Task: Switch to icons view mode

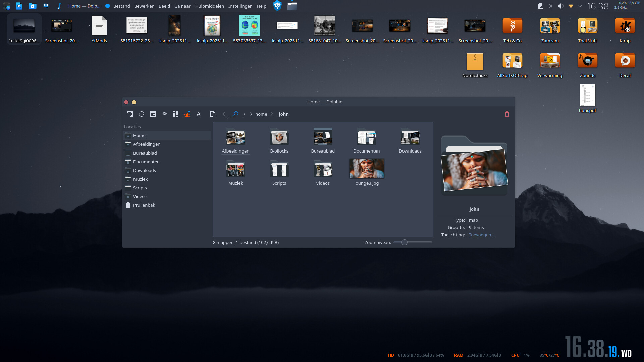Action: pos(176,114)
